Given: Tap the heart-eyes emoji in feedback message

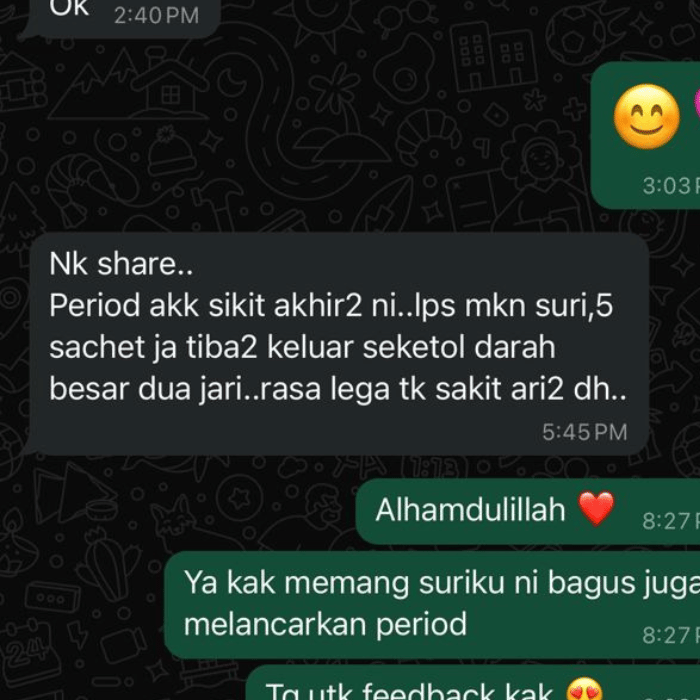Looking at the screenshot, I should (584, 689).
